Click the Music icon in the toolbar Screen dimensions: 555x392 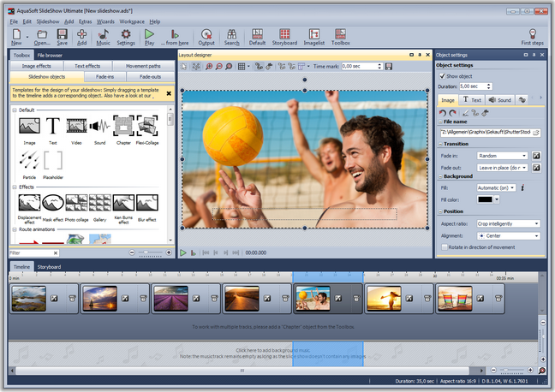104,35
